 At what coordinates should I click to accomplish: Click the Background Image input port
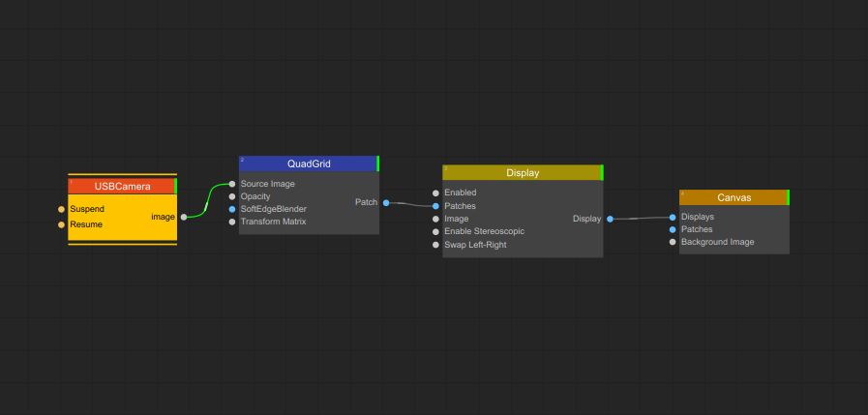673,242
